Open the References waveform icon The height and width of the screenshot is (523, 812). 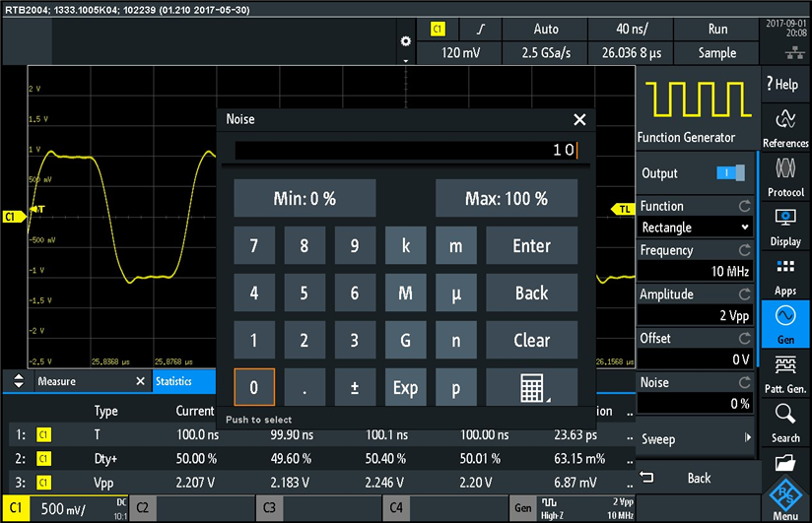pyautogui.click(x=785, y=127)
